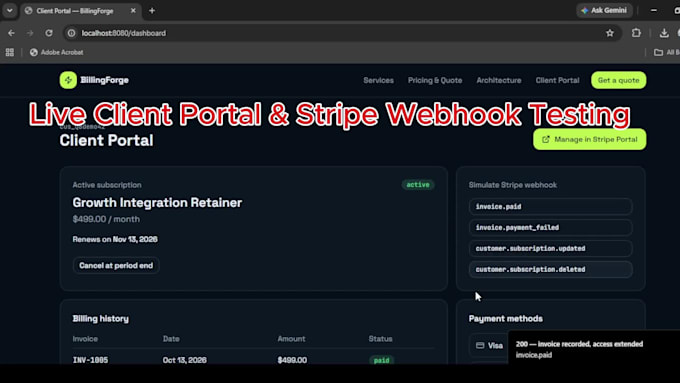Simulate the customer.subscription.deleted webhook
The width and height of the screenshot is (680, 383).
pos(550,269)
